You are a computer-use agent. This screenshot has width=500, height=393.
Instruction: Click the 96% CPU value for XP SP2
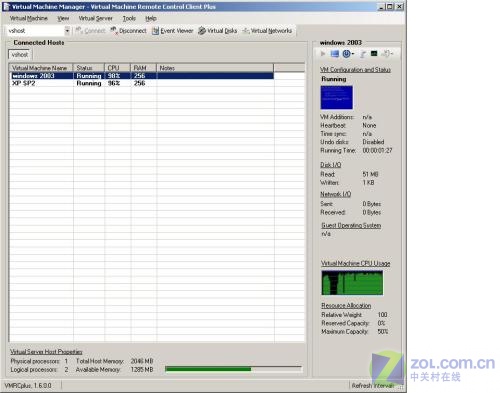coord(114,83)
